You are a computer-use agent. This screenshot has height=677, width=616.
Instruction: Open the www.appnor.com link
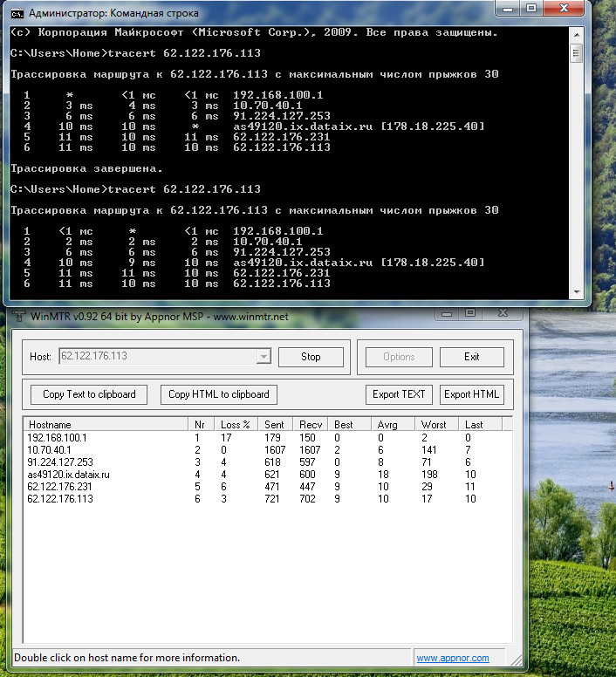coord(452,658)
